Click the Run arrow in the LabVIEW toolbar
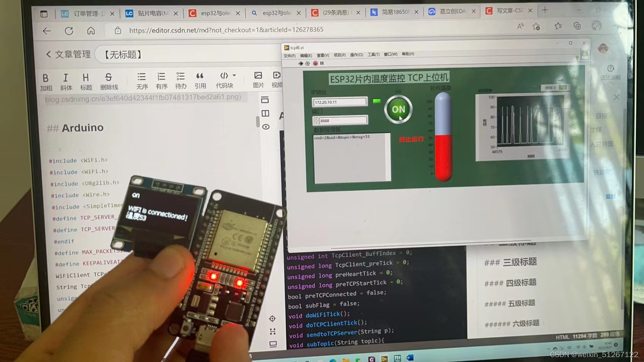This screenshot has width=644, height=362. [x=300, y=63]
